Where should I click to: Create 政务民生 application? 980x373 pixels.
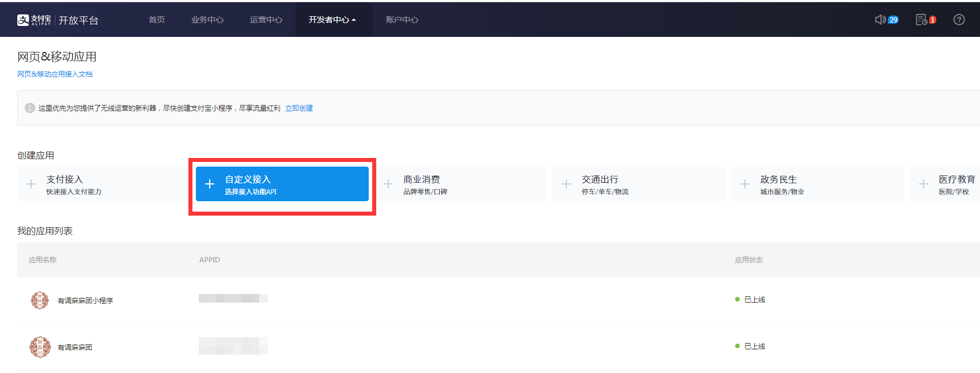(x=817, y=184)
